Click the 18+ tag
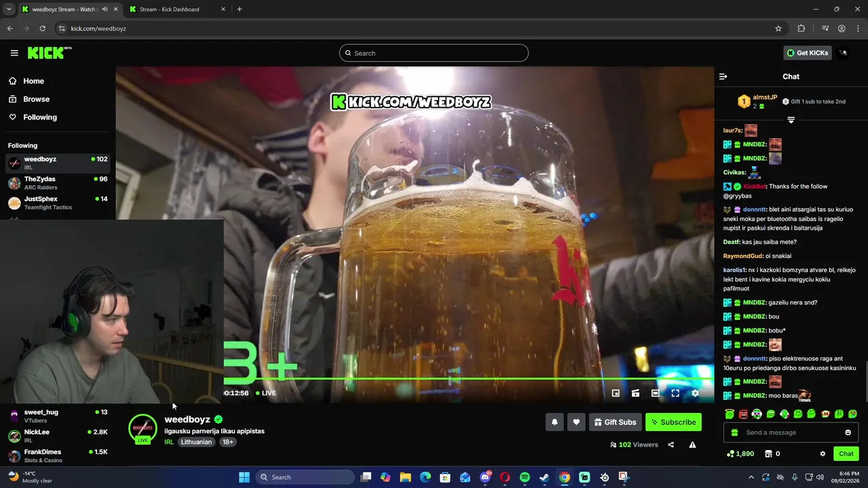868x488 pixels. pyautogui.click(x=228, y=442)
